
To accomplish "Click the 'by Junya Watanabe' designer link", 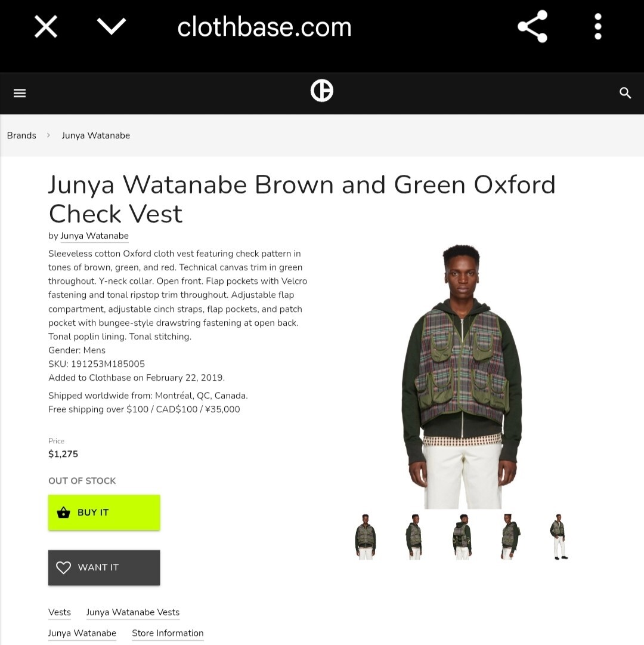I will [x=95, y=236].
